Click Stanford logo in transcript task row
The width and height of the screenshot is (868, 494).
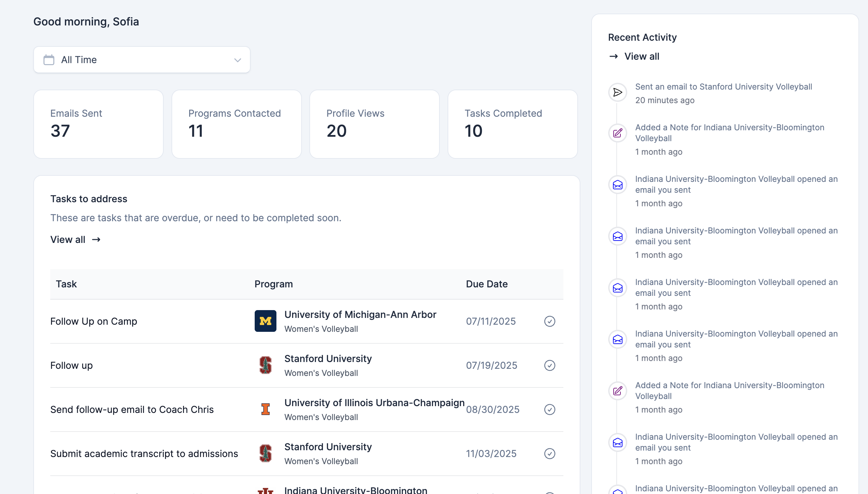tap(265, 453)
